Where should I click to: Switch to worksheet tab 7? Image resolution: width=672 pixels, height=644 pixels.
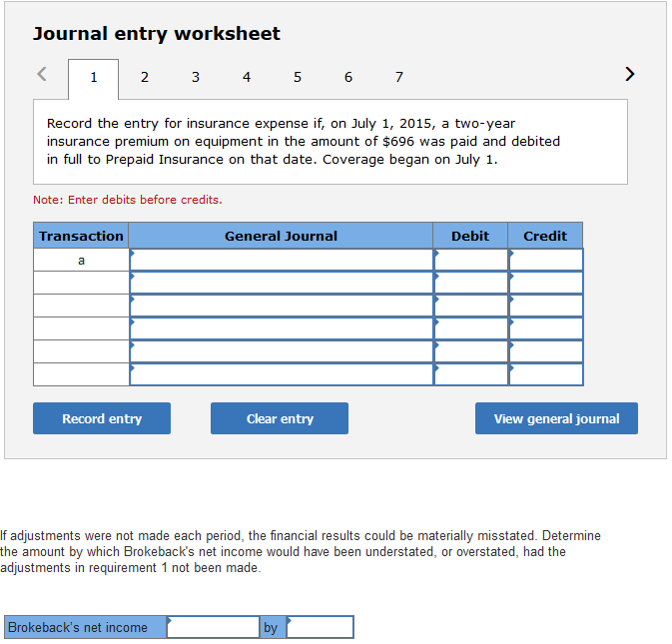pos(399,77)
